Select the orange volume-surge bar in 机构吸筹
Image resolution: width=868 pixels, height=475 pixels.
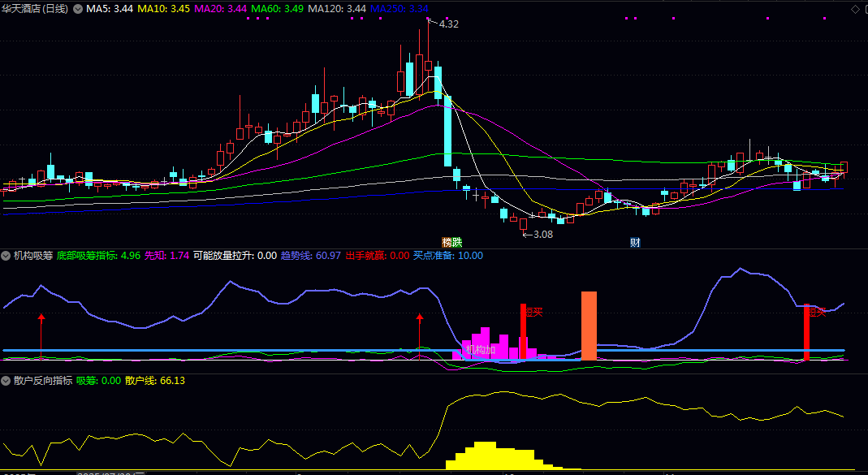589,326
